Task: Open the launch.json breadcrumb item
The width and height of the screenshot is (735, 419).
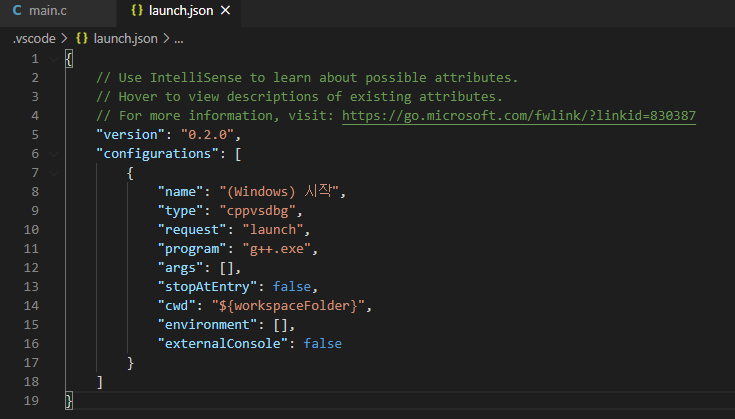Action: pyautogui.click(x=125, y=38)
